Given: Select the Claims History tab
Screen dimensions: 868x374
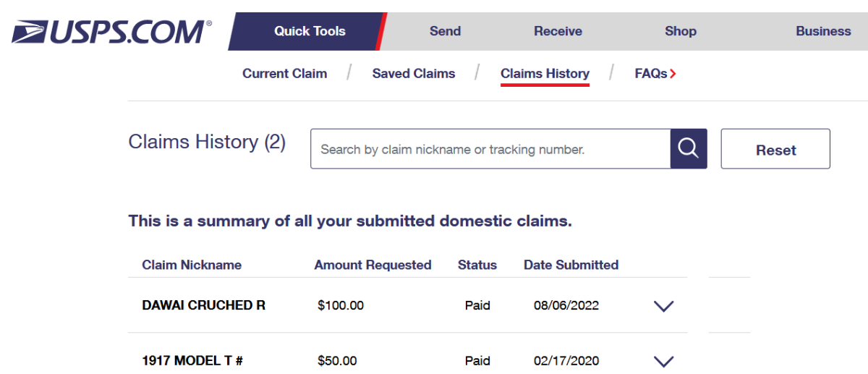Looking at the screenshot, I should pos(545,74).
